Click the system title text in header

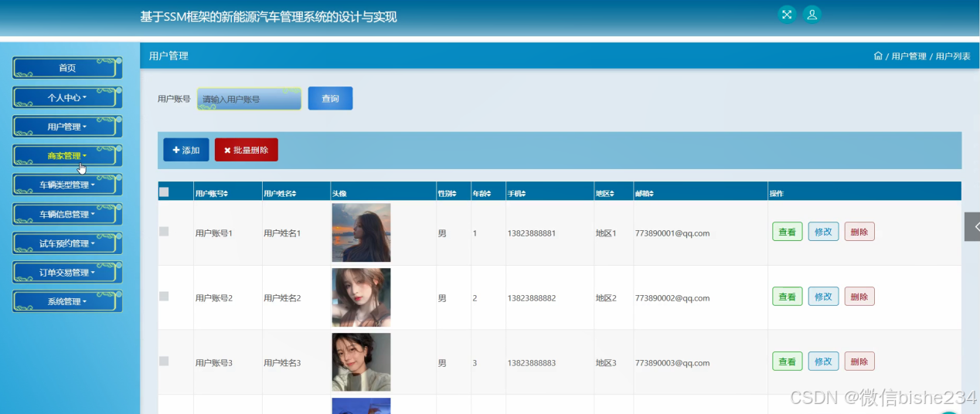pos(268,16)
